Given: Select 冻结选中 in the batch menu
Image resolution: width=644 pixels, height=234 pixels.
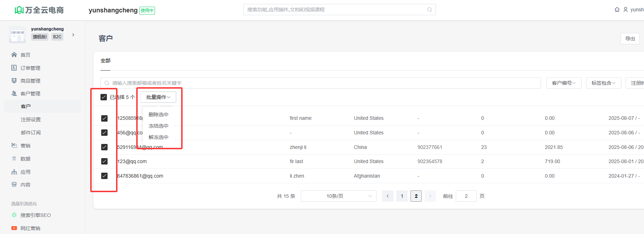Looking at the screenshot, I should (158, 126).
